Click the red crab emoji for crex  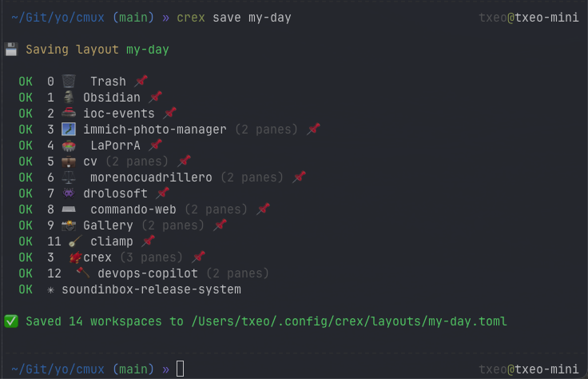[76, 257]
